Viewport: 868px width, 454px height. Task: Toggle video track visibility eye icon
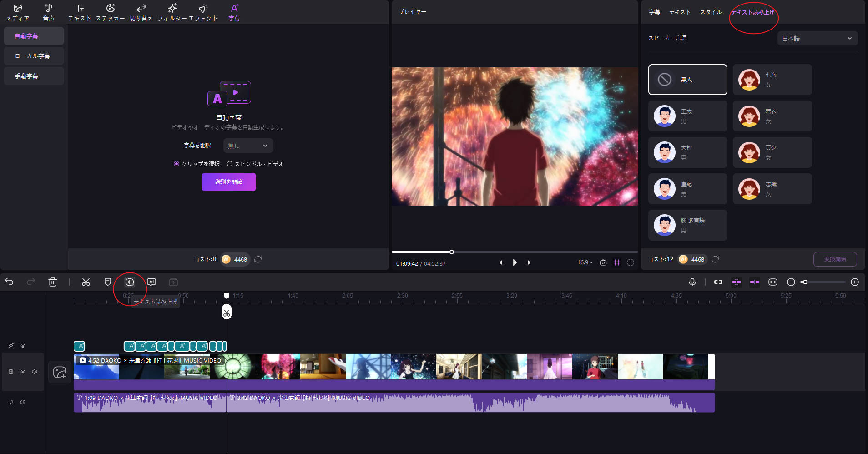tap(23, 372)
